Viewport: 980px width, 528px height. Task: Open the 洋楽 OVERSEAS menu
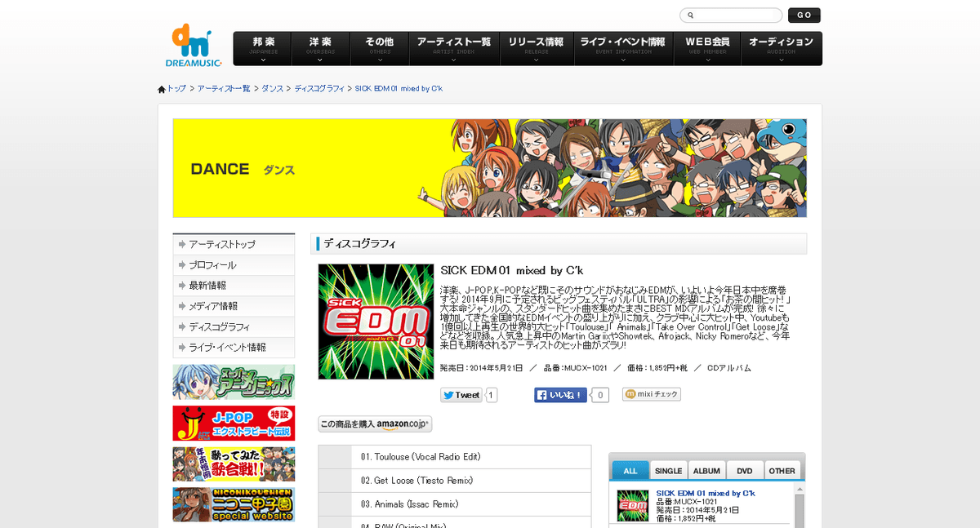[x=321, y=48]
